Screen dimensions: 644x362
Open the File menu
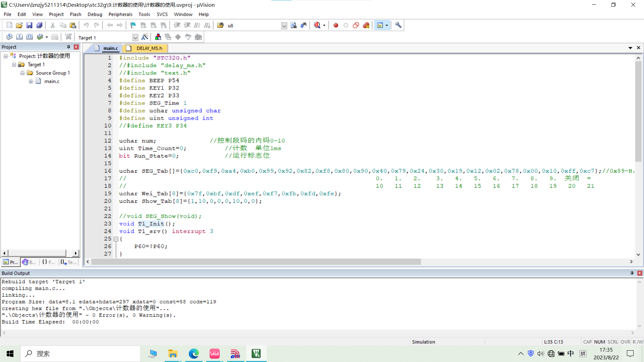point(7,14)
